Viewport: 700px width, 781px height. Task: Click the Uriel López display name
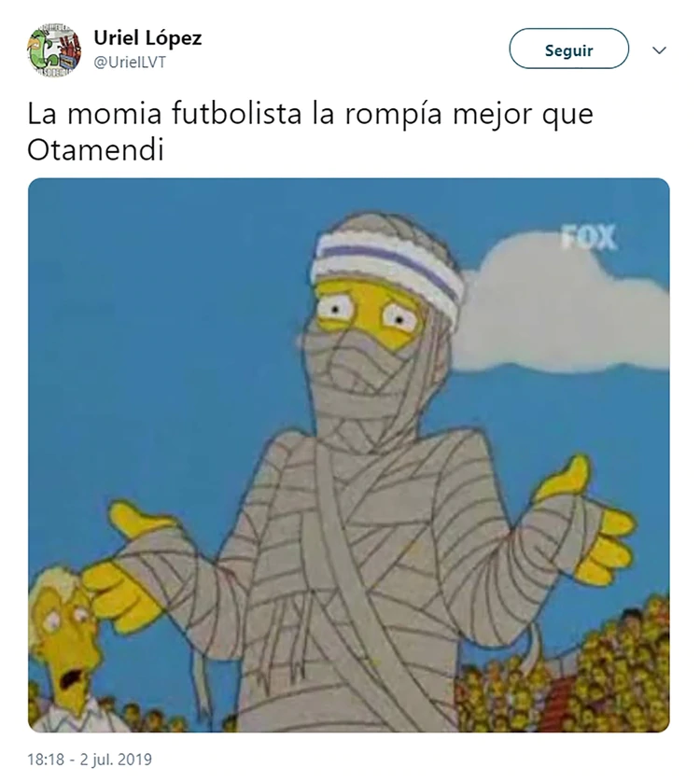[147, 38]
